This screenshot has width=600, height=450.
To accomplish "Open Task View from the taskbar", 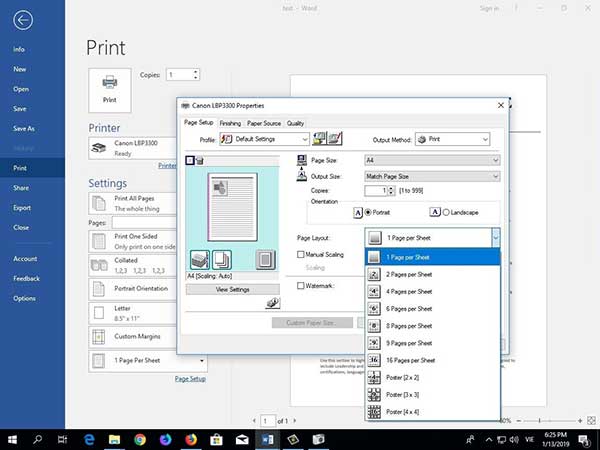I will click(x=62, y=440).
